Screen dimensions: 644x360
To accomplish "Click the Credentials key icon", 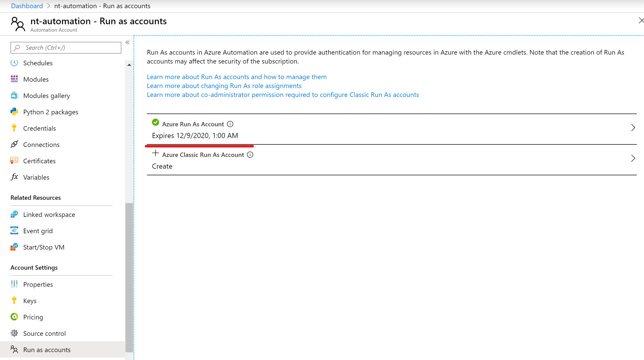I will [14, 128].
